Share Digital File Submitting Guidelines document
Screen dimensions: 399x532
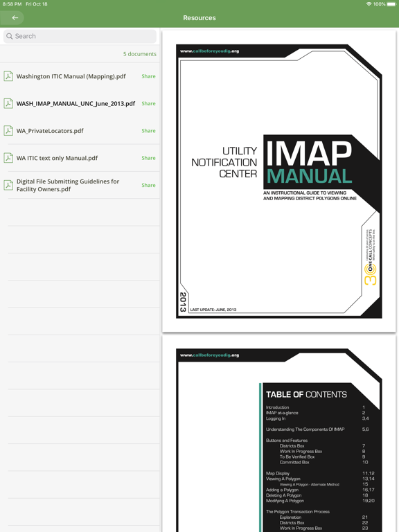tap(149, 185)
